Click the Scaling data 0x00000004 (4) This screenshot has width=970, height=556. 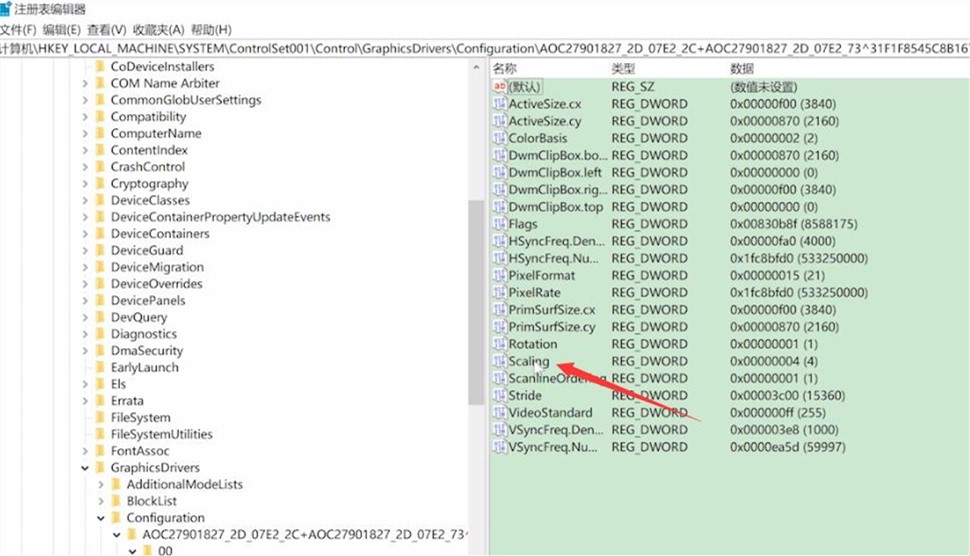tap(773, 361)
